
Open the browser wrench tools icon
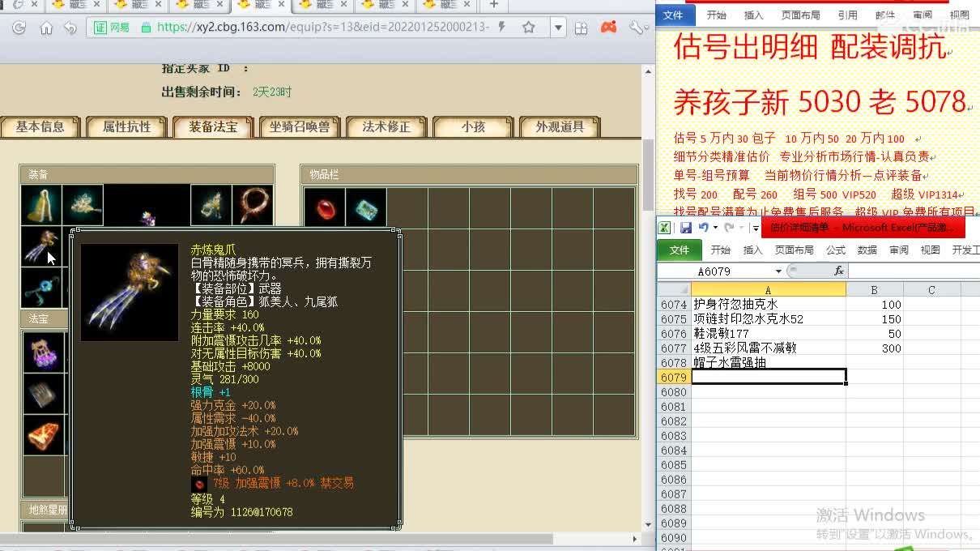[x=636, y=28]
